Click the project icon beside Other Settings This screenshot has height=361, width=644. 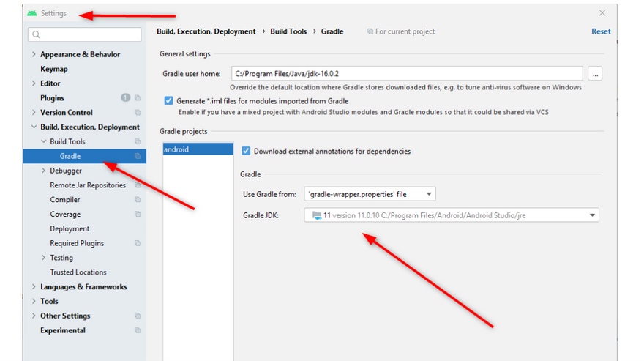point(137,316)
